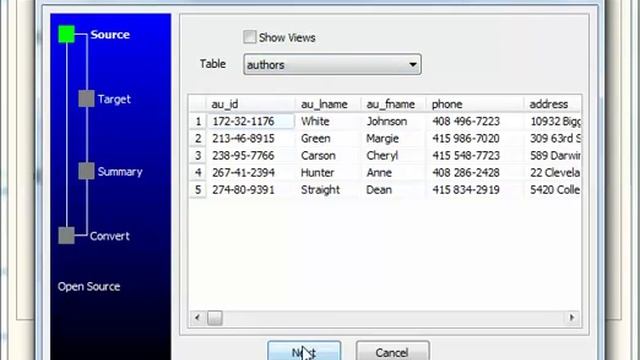Select the green Source step square

[67, 34]
